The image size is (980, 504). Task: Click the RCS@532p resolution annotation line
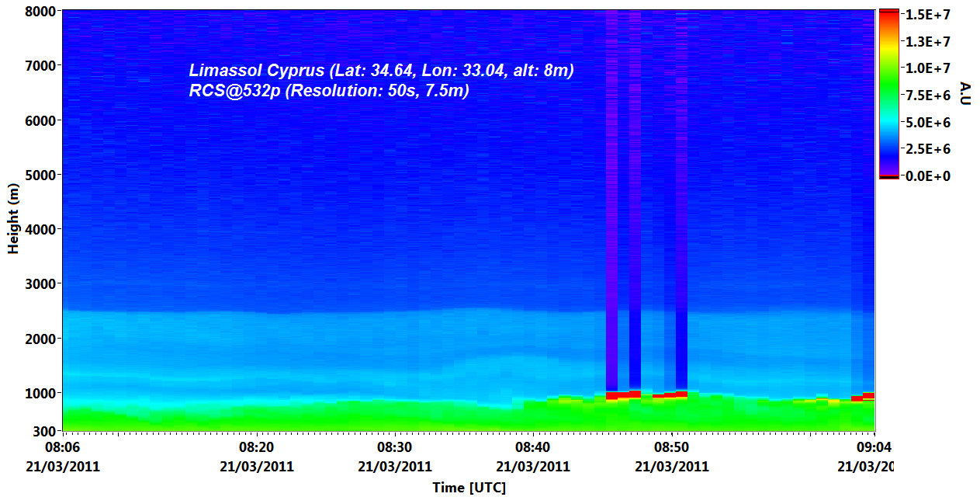click(328, 91)
